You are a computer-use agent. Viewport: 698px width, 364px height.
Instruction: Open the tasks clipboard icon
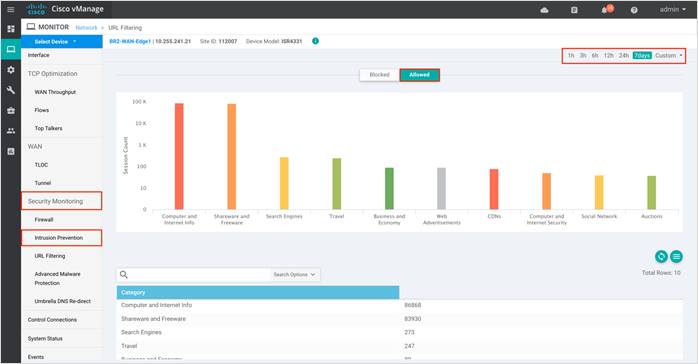coord(574,10)
